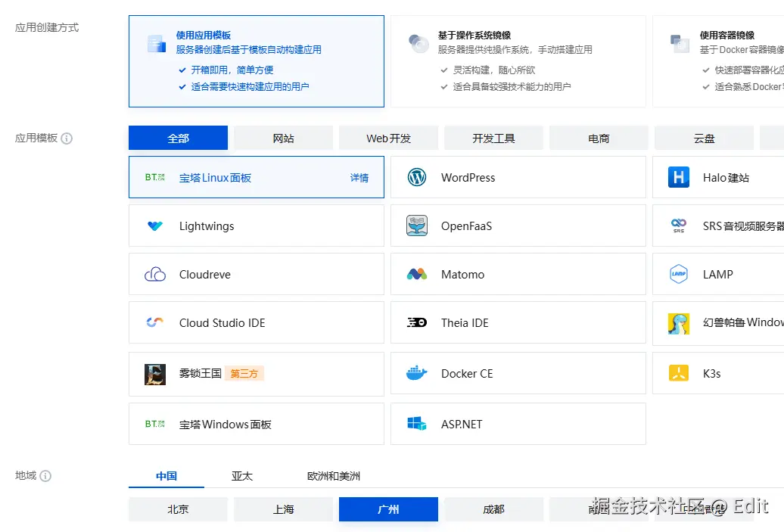Viewport: 784px width, 532px height.
Task: Click the 第三方 tag on 雾锁王国
Action: [x=244, y=374]
